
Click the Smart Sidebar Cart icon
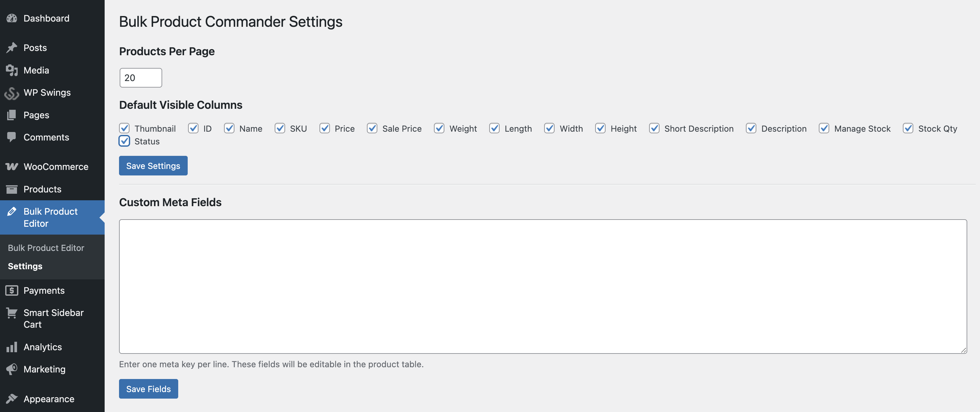[12, 313]
